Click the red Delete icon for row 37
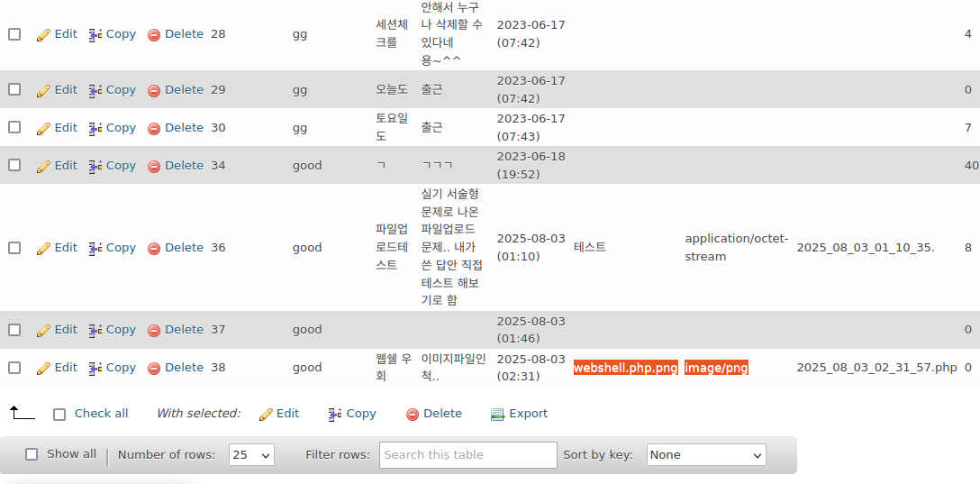 click(x=154, y=330)
